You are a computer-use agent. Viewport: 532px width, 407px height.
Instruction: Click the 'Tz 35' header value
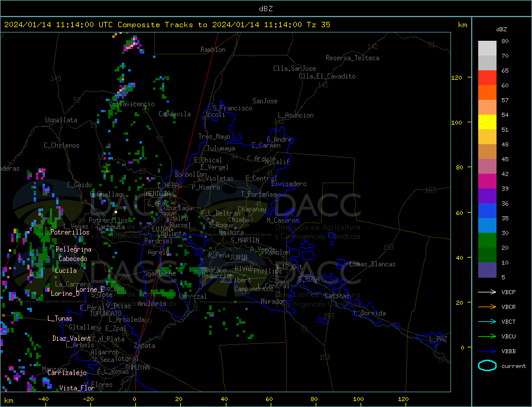[x=318, y=25]
